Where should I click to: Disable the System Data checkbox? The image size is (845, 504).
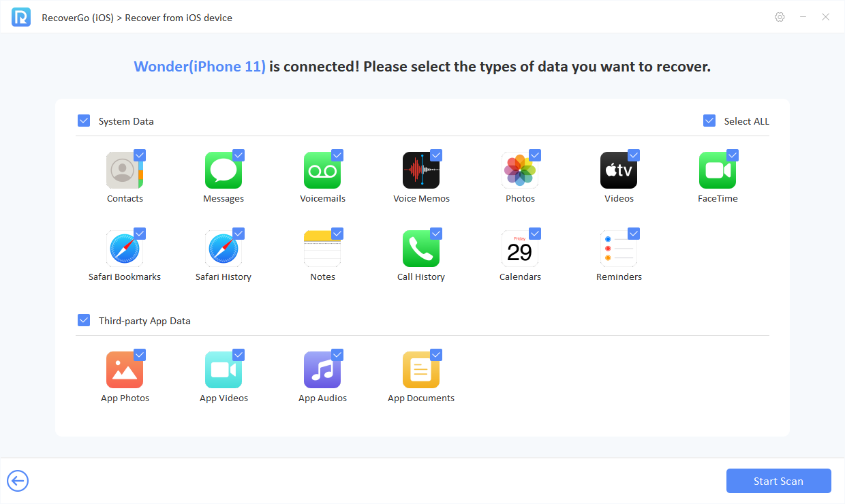(x=84, y=121)
